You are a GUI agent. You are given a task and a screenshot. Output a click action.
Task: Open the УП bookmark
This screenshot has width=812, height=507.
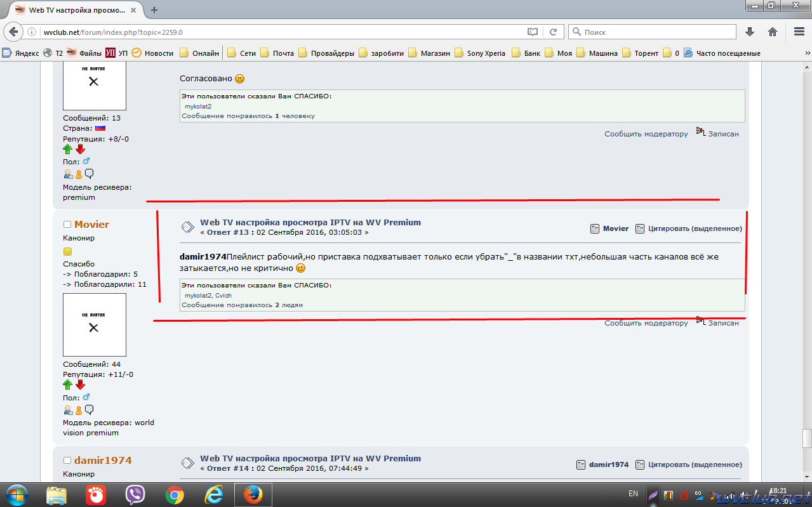pos(116,53)
